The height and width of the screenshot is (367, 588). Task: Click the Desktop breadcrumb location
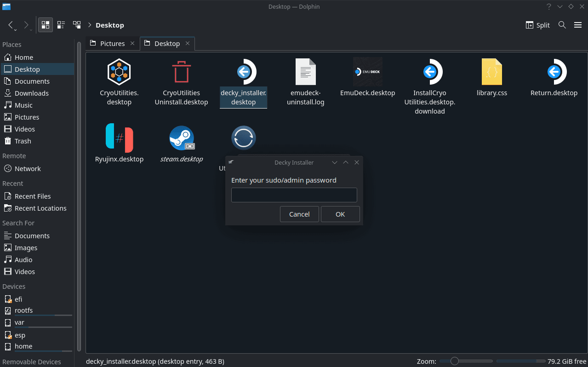pos(110,25)
